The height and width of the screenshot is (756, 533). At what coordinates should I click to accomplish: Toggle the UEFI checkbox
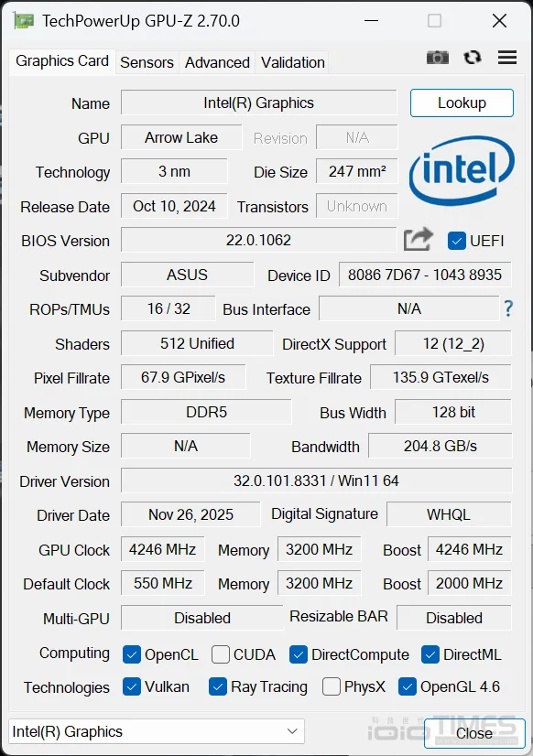456,241
